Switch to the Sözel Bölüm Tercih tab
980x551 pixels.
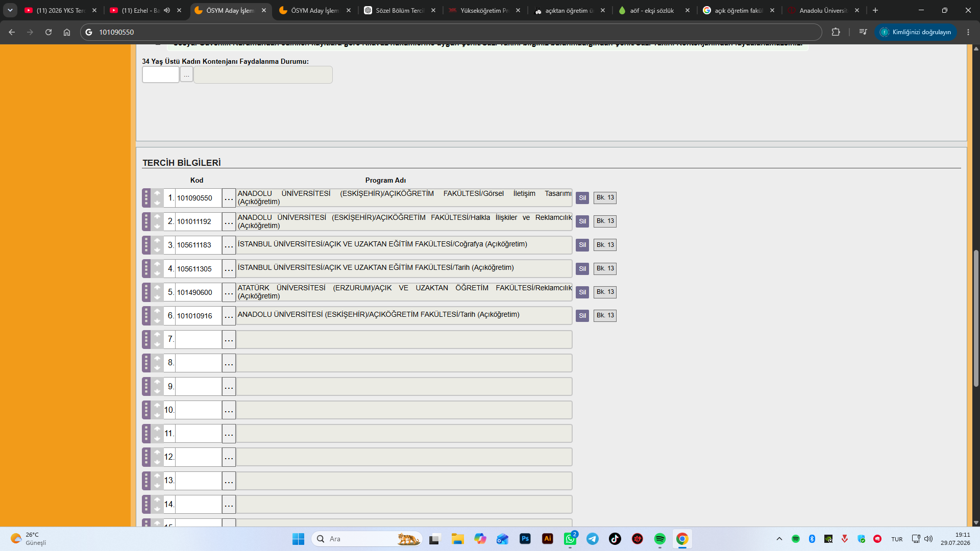coord(400,10)
